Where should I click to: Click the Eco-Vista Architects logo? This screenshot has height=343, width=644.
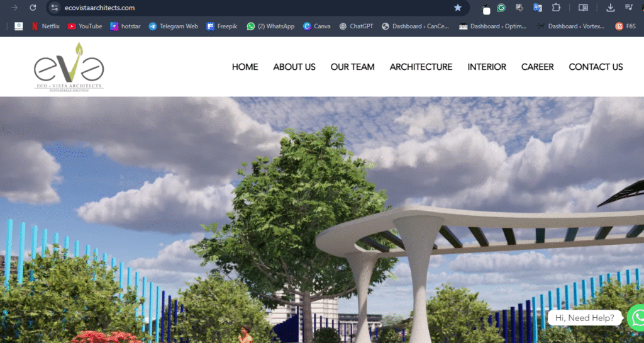point(69,67)
